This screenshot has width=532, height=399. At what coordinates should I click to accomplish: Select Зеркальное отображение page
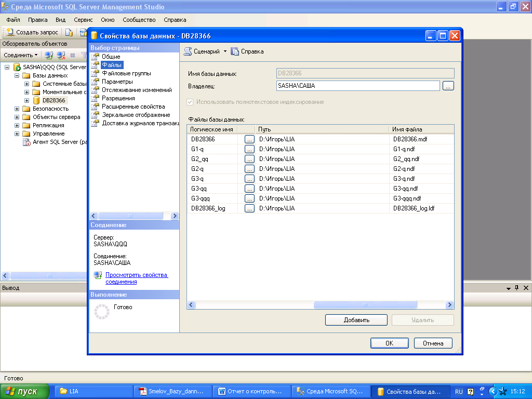click(x=136, y=115)
